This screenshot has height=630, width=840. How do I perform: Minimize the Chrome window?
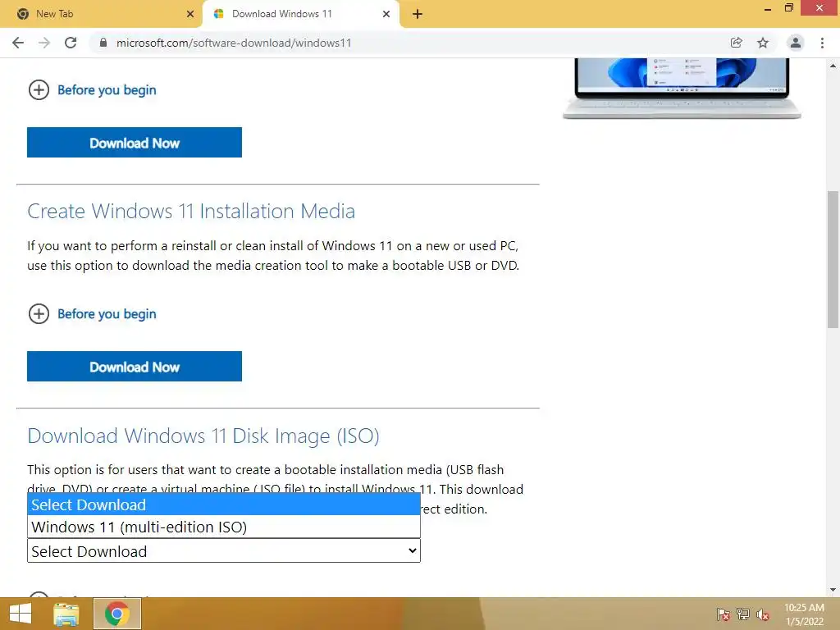coord(768,8)
